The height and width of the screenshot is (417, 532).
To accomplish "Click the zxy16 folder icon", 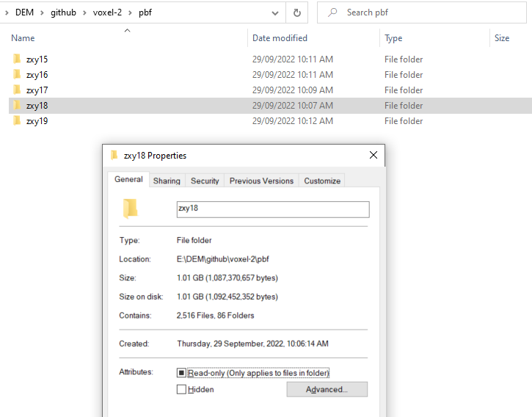I will [x=17, y=74].
